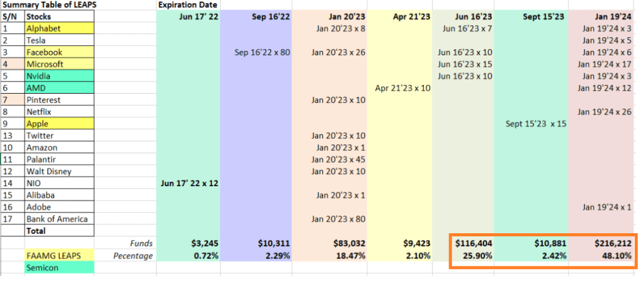
Task: Select the $116,404 funds cell
Action: 470,243
